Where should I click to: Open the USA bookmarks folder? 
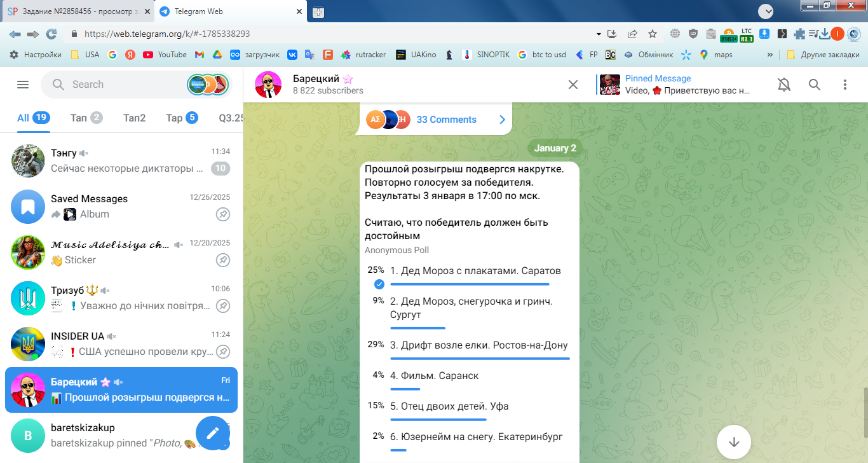pyautogui.click(x=85, y=55)
